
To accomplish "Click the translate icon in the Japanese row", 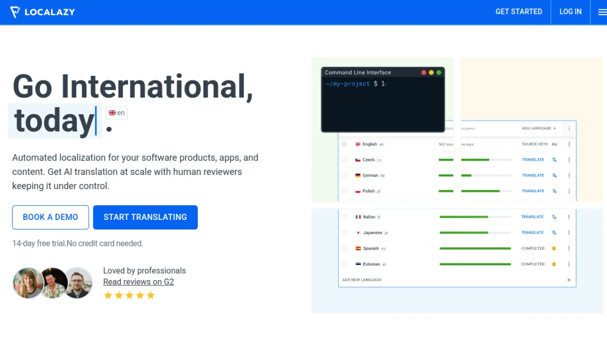I will click(554, 233).
